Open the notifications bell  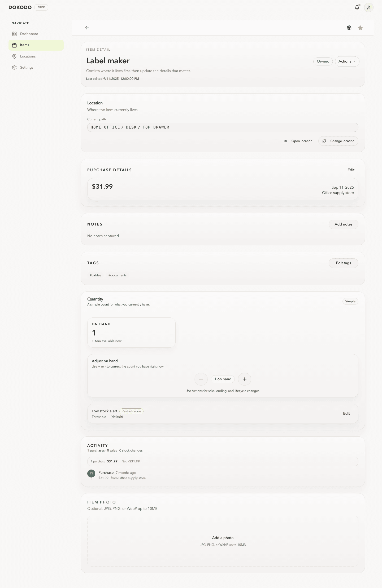click(x=357, y=7)
